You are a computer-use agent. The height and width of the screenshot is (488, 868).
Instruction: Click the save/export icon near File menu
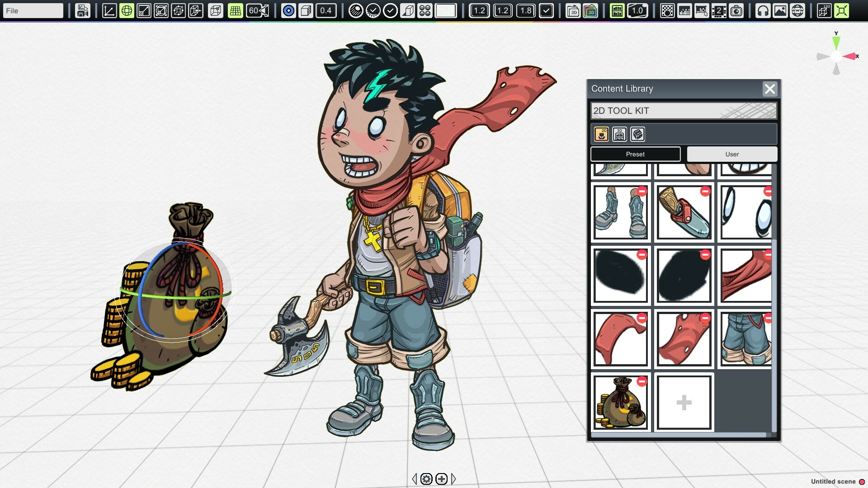[82, 10]
